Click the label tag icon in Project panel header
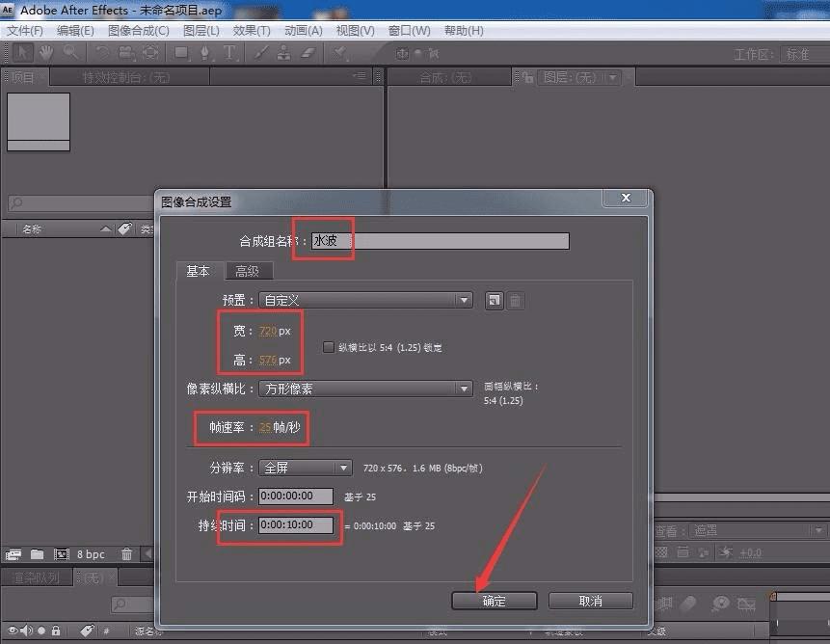The image size is (830, 644). tap(125, 228)
